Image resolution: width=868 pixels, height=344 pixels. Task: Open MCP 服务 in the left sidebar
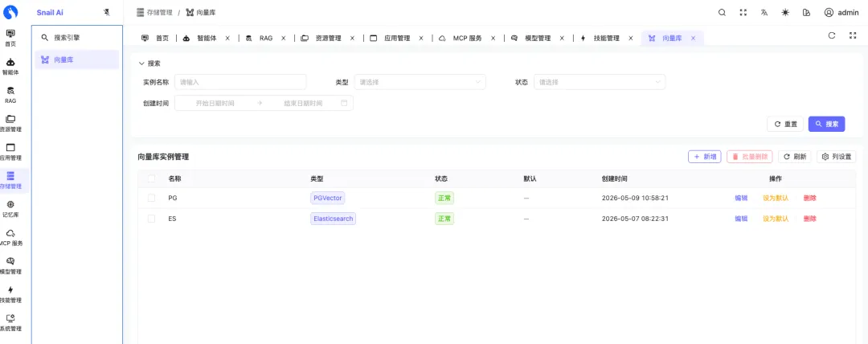[x=10, y=238]
